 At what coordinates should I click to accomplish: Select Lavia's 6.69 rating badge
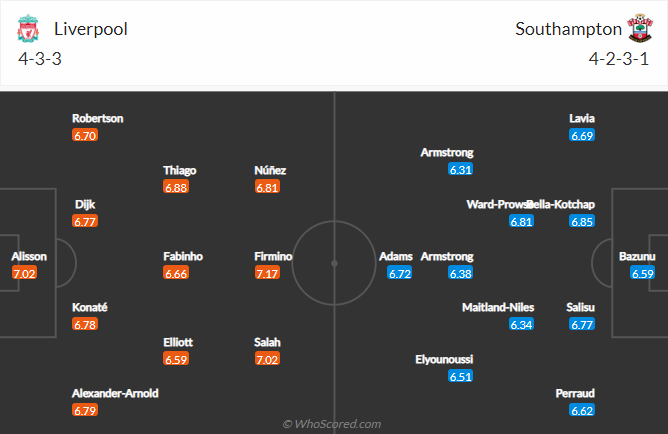click(583, 135)
